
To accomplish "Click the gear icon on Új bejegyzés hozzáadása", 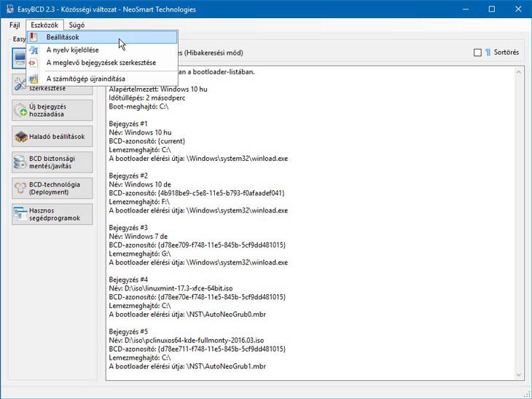I will pos(20,110).
